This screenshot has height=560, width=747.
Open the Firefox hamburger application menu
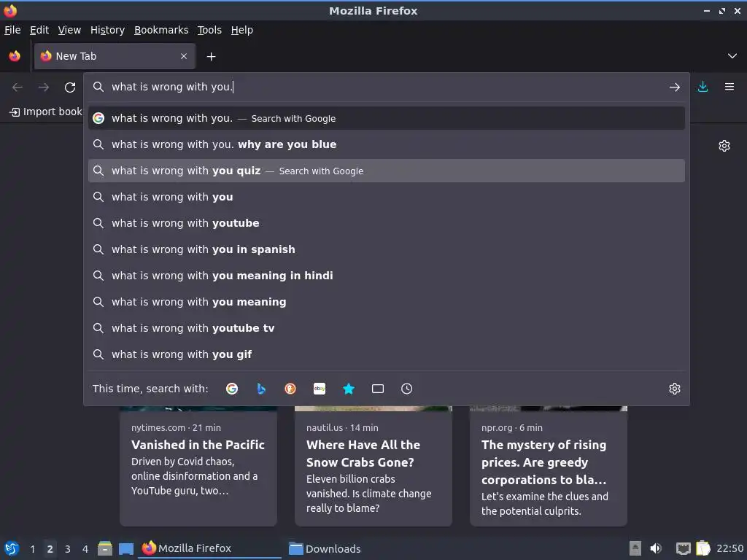(729, 87)
